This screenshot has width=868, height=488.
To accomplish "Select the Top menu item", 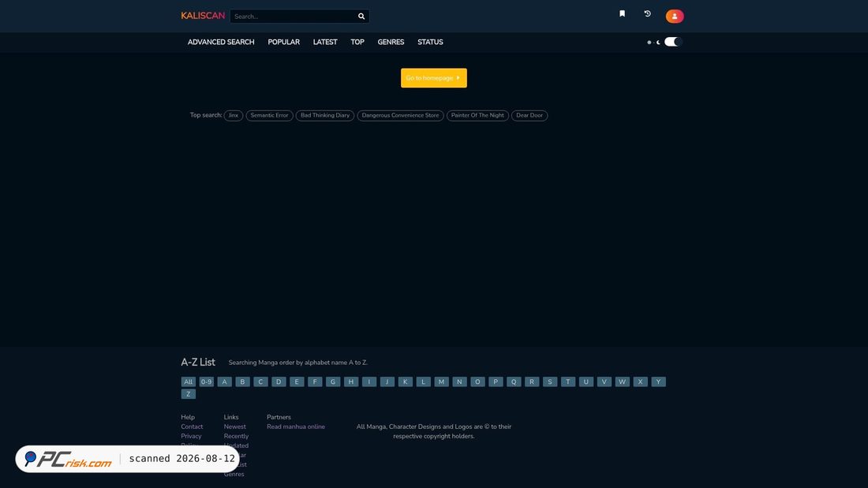I will pyautogui.click(x=357, y=42).
